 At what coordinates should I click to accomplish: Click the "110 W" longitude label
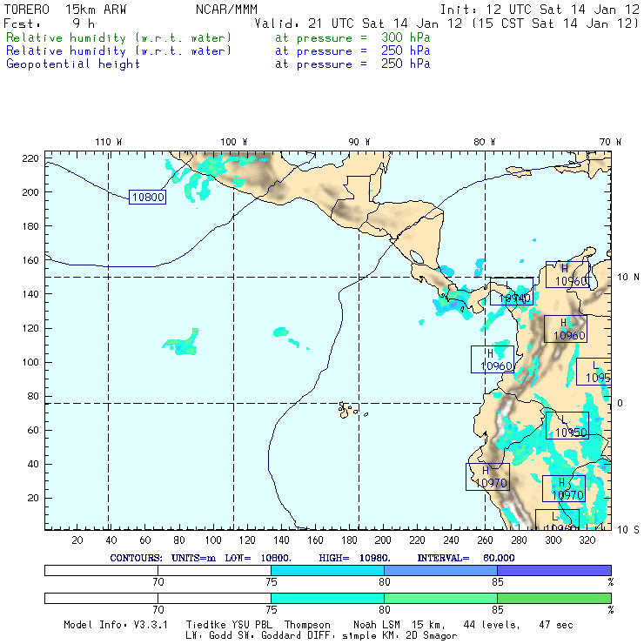tap(109, 142)
